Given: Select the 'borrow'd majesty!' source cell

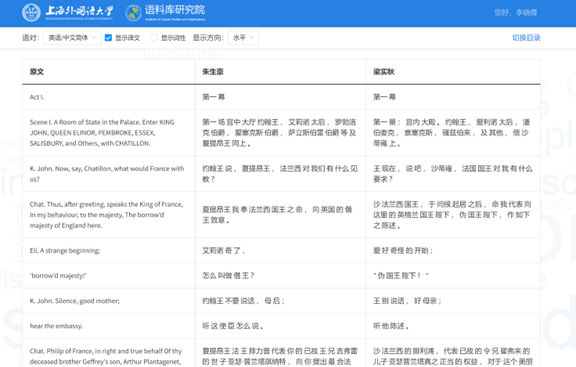Looking at the screenshot, I should [109, 276].
